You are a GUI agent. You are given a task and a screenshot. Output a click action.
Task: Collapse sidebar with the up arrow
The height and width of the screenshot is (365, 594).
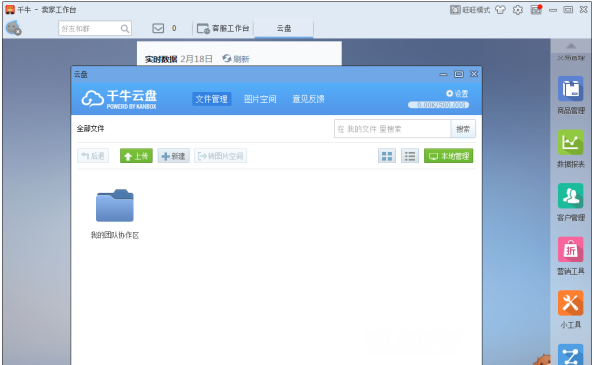click(x=571, y=46)
